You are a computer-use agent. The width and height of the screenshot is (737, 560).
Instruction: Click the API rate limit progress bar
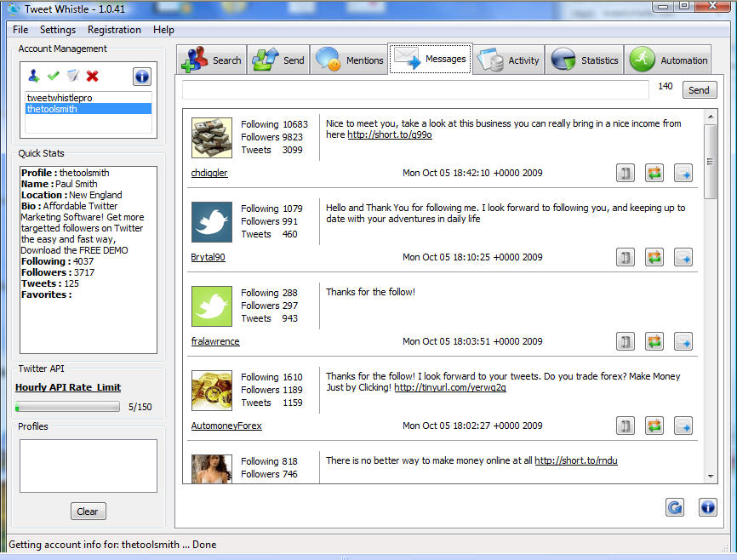click(x=68, y=407)
